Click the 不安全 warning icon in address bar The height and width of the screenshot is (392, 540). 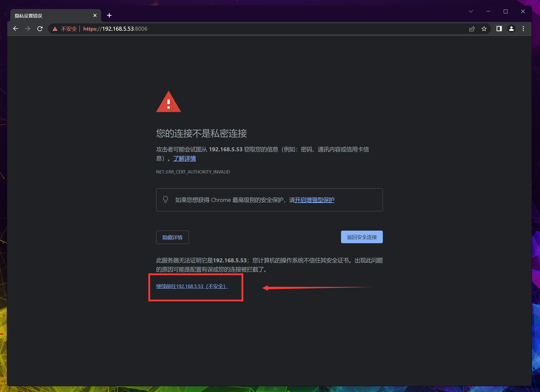click(55, 29)
